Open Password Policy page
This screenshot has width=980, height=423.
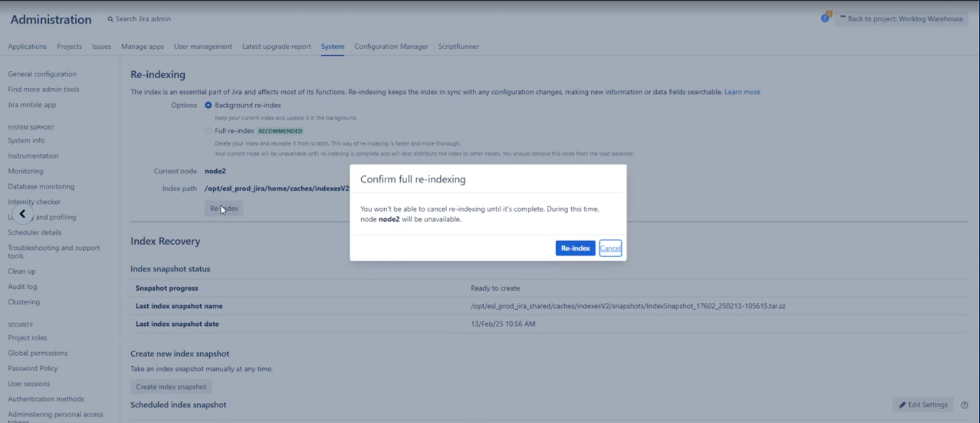tap(33, 368)
